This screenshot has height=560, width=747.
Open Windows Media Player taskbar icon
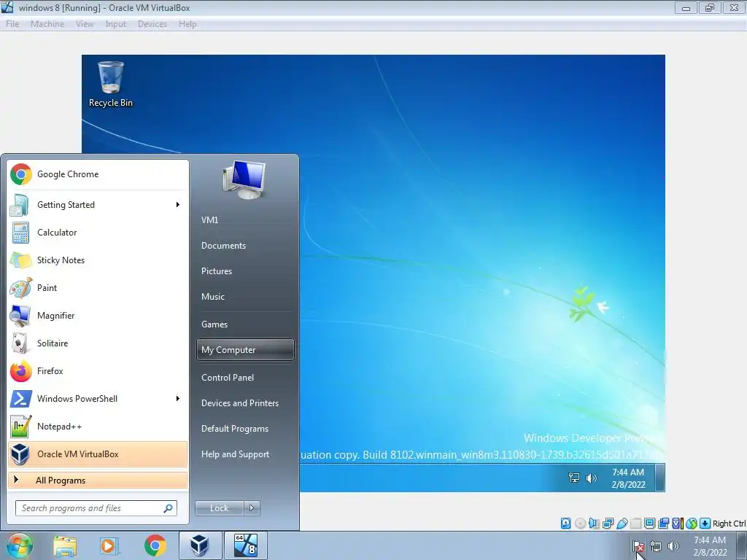[x=109, y=545]
